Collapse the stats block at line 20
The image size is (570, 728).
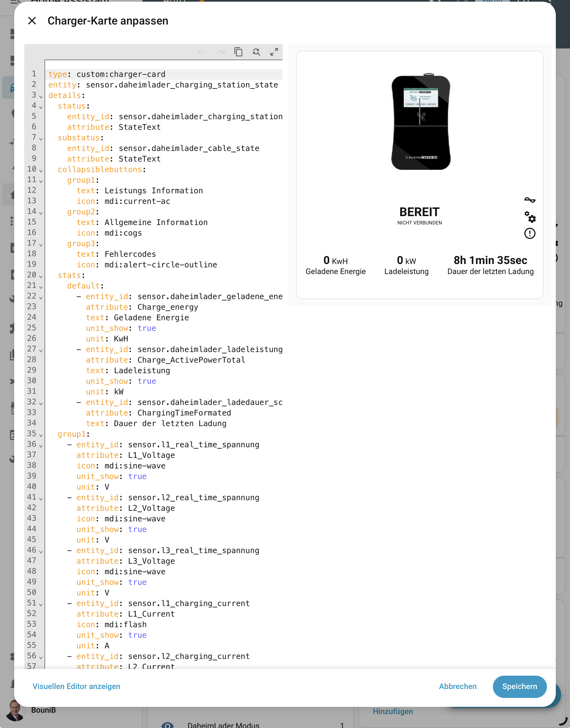pyautogui.click(x=41, y=277)
